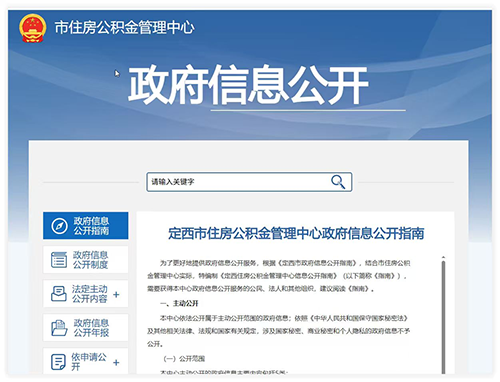The height and width of the screenshot is (382, 500).
Task: Click the (一) 公开范围 subheading
Action: [184, 359]
